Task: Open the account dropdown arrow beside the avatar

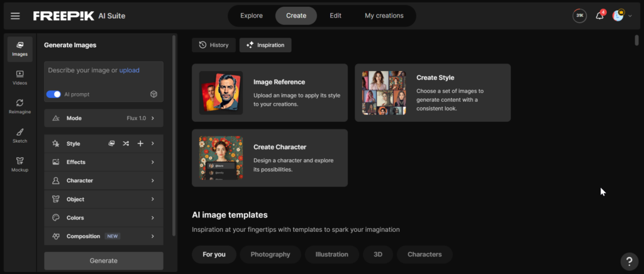Action: click(629, 16)
